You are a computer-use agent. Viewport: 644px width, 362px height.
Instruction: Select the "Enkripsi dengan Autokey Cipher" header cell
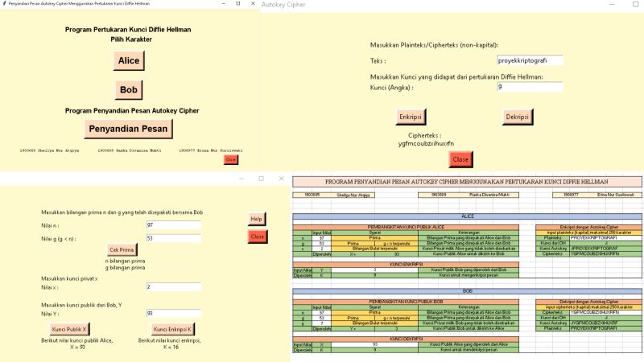pos(589,228)
